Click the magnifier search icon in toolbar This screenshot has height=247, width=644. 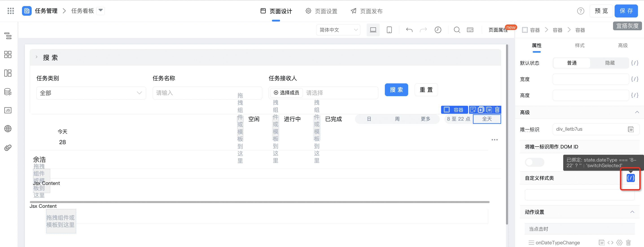(457, 30)
